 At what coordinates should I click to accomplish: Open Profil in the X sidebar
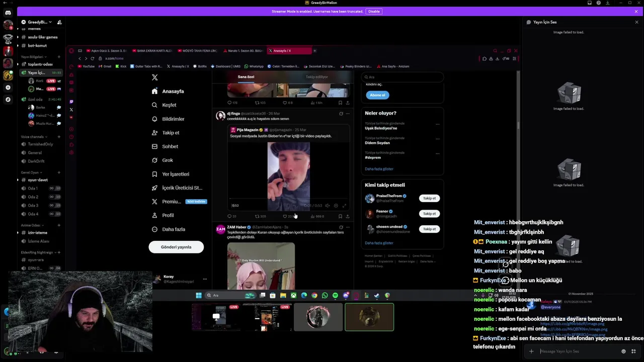(163, 215)
